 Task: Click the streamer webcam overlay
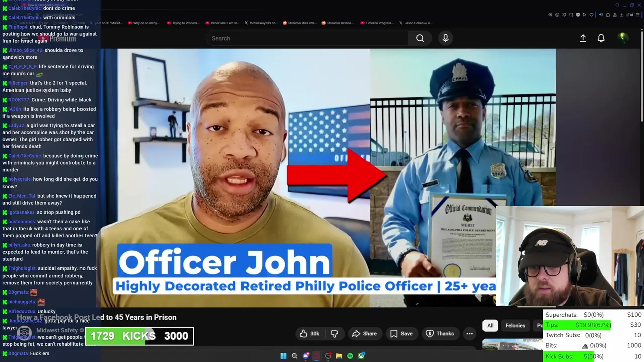(x=570, y=256)
